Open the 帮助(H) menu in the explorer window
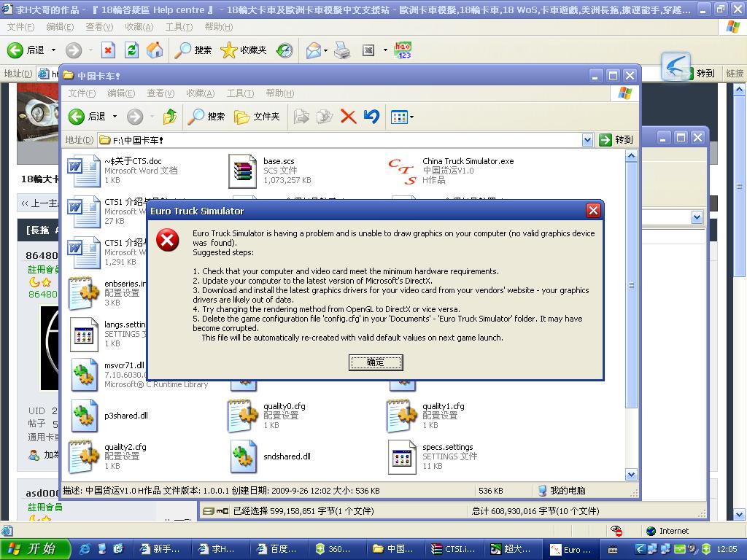Screen dimensions: 747x560 pos(279,93)
